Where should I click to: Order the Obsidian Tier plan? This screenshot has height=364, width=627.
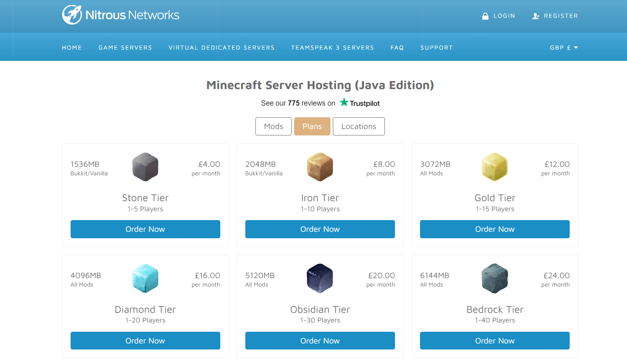(320, 341)
